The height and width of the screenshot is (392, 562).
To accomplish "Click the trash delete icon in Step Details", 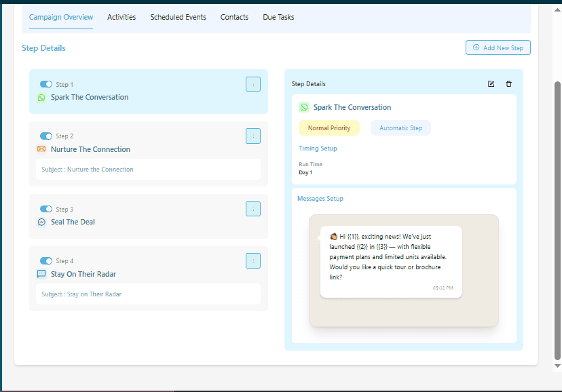I will (x=509, y=84).
